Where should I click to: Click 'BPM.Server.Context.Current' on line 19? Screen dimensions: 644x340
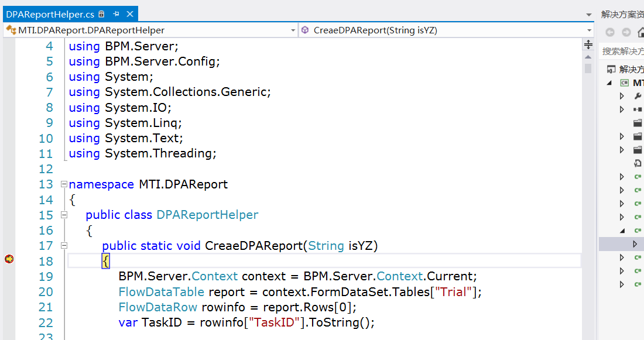point(388,276)
